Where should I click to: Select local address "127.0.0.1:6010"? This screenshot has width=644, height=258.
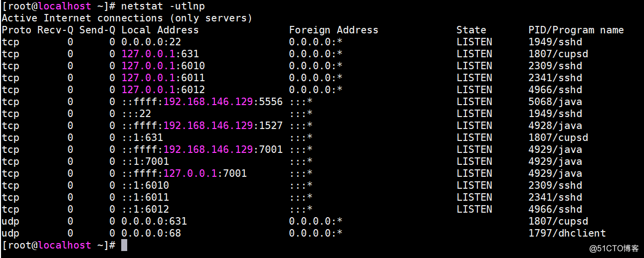point(163,66)
